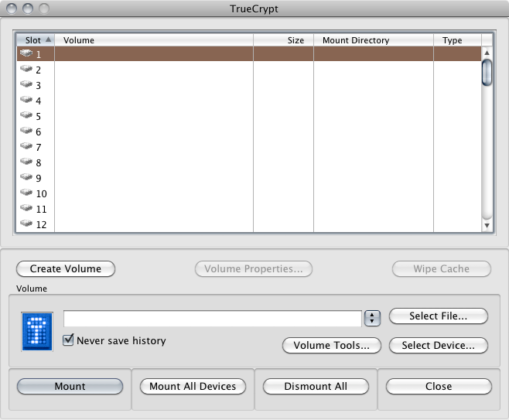Image resolution: width=509 pixels, height=420 pixels.
Task: Click the Size column header
Action: click(283, 40)
